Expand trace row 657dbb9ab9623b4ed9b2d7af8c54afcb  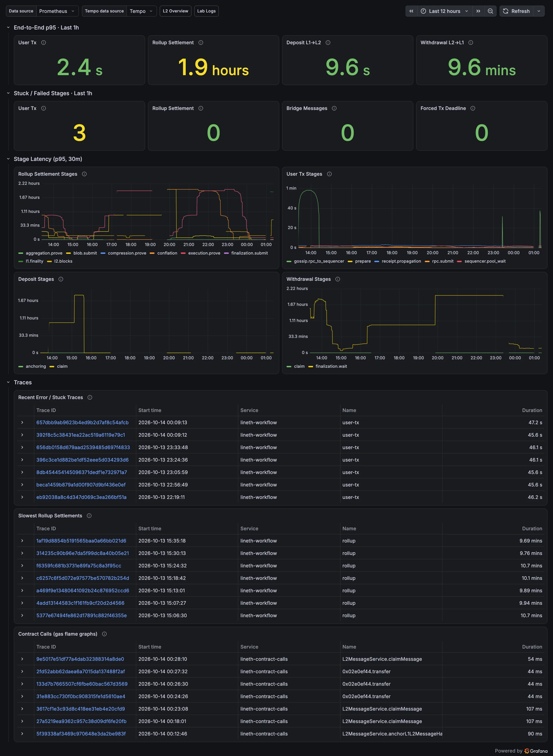click(22, 422)
